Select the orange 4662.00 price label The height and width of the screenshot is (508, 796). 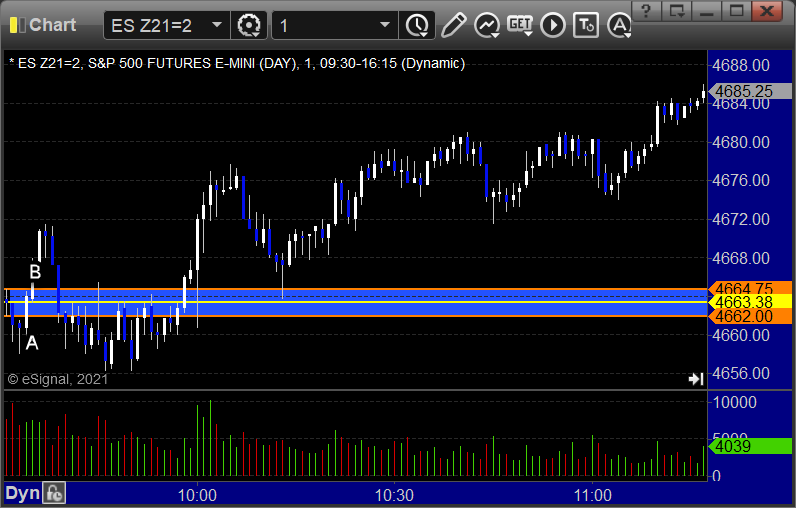click(x=750, y=316)
